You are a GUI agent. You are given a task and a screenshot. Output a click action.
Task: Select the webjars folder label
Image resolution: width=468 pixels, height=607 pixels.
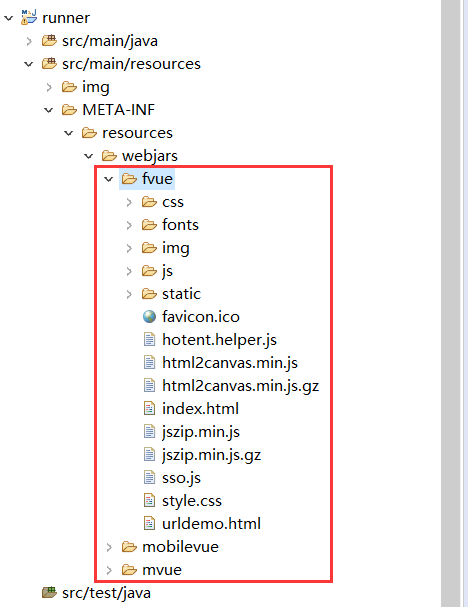[x=150, y=156]
